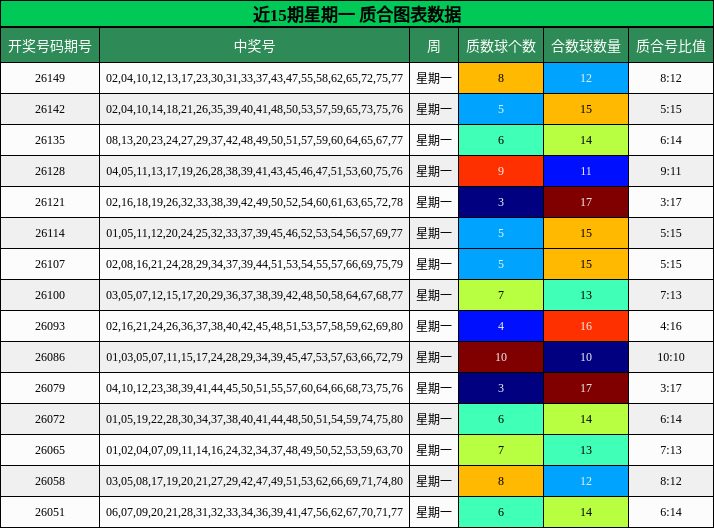Select prime count 4 in row 26093

click(x=501, y=325)
